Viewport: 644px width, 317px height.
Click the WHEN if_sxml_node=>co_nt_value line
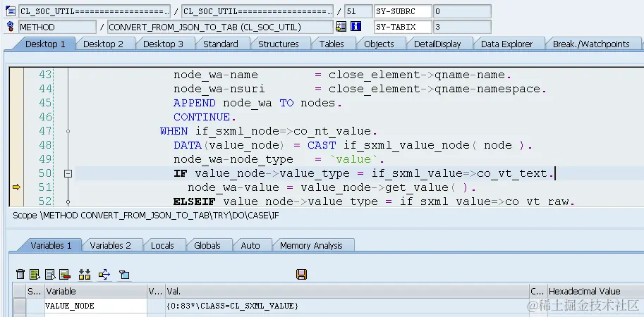click(269, 131)
